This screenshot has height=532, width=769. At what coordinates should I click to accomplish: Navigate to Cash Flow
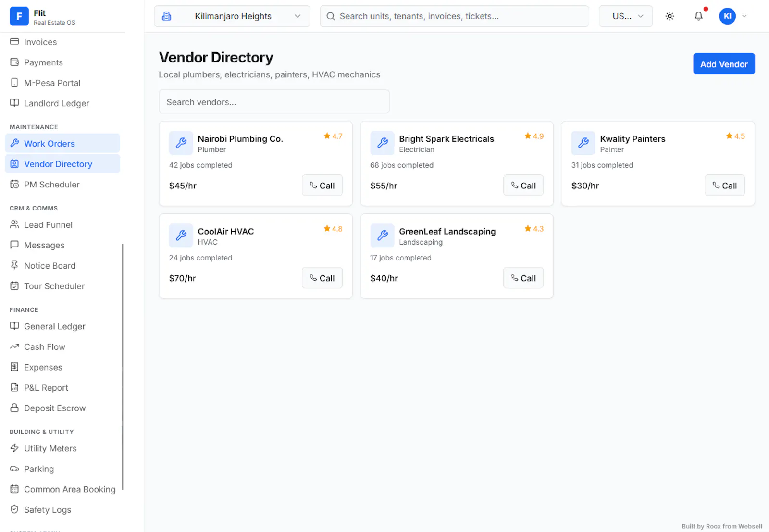[x=62, y=346]
